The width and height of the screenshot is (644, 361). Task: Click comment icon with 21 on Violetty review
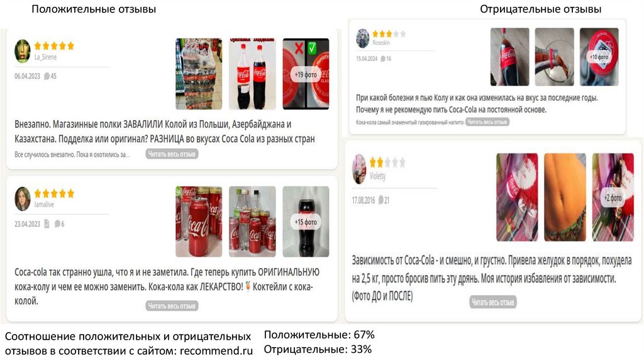pos(380,200)
